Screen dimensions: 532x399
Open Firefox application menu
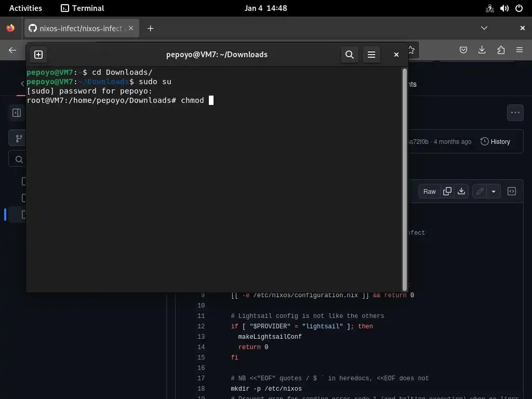pos(520,50)
